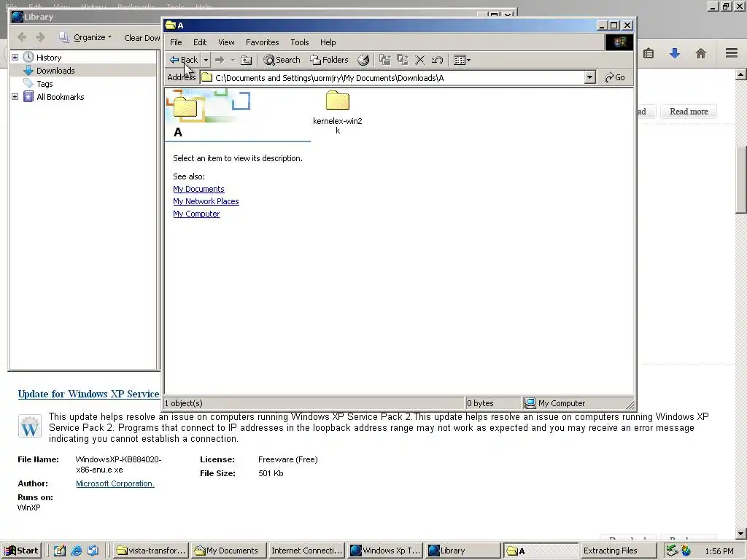
Task: Click the browser page scrollbar thumb
Action: point(741,180)
